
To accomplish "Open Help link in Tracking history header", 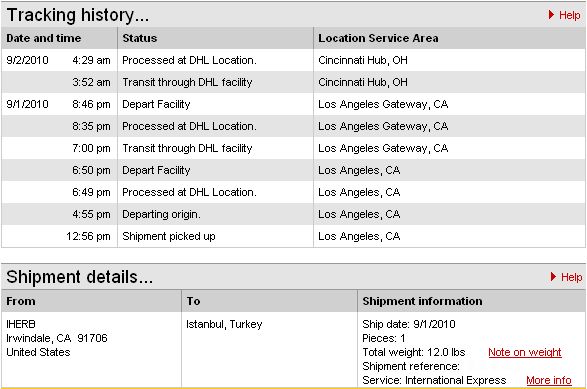I will [569, 15].
